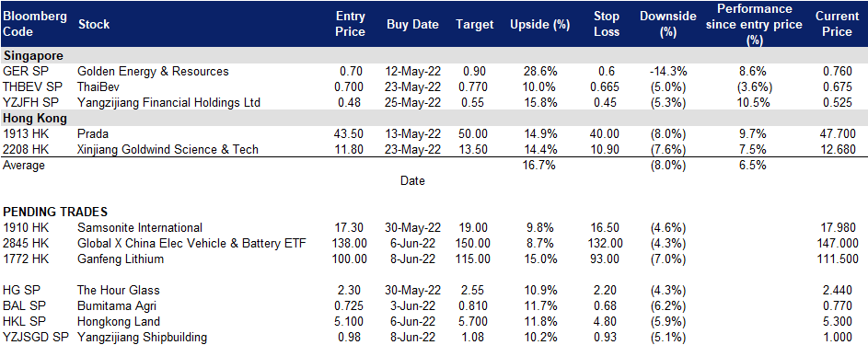Click Yangzijiang Financial Holdings Ltd cell
The image size is (868, 345).
tap(169, 102)
